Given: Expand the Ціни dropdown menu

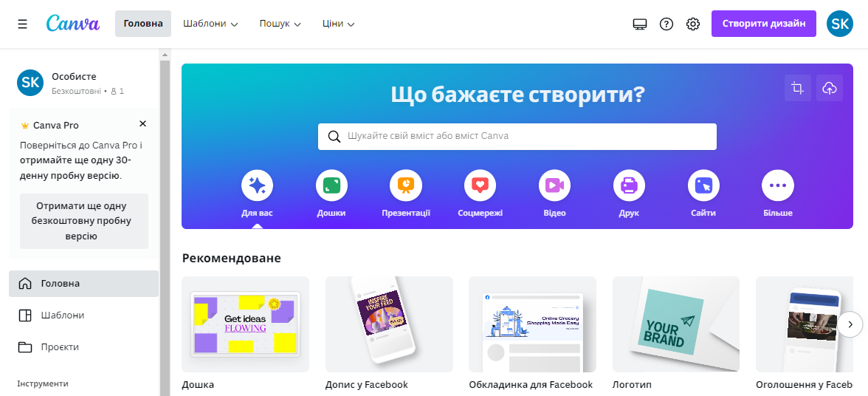Looking at the screenshot, I should [338, 24].
